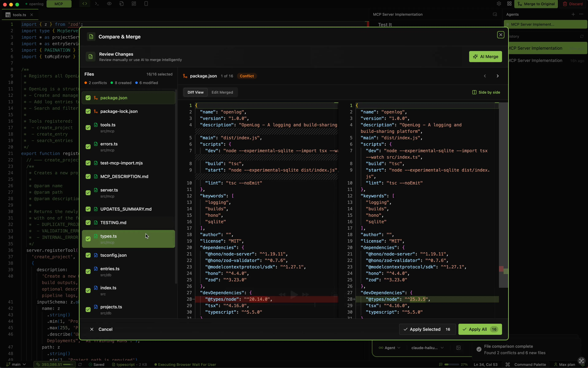Click the plus icon in Agents panel

pos(573,14)
